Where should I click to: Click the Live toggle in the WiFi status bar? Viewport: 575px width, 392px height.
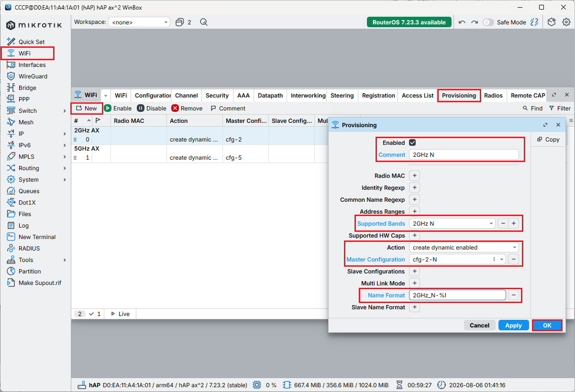tap(120, 314)
